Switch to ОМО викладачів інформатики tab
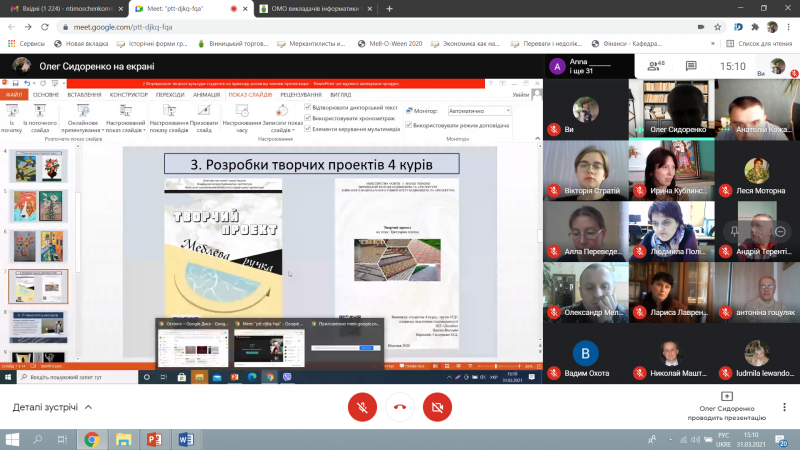This screenshot has height=450, width=800. point(316,9)
